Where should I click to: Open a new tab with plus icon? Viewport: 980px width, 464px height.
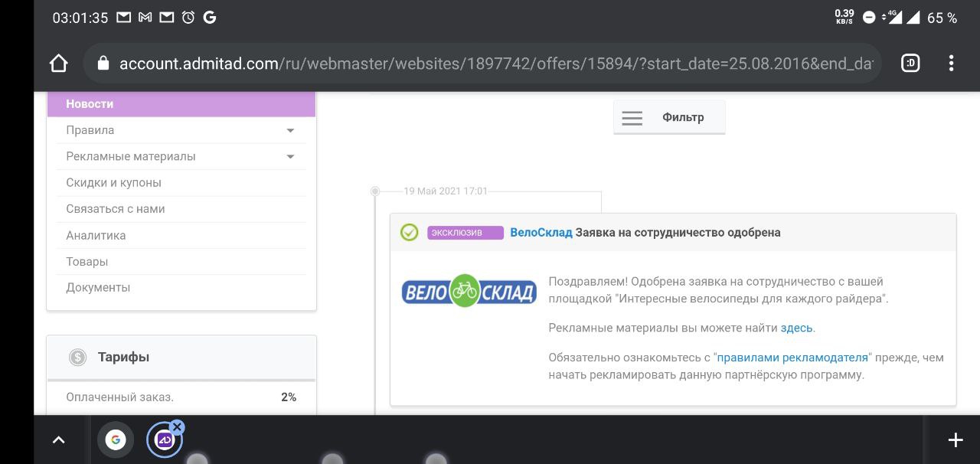(955, 439)
